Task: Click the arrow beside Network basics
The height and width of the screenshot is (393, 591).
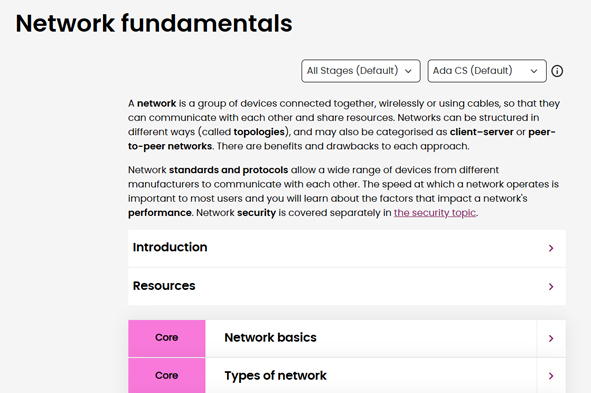Action: (x=551, y=338)
